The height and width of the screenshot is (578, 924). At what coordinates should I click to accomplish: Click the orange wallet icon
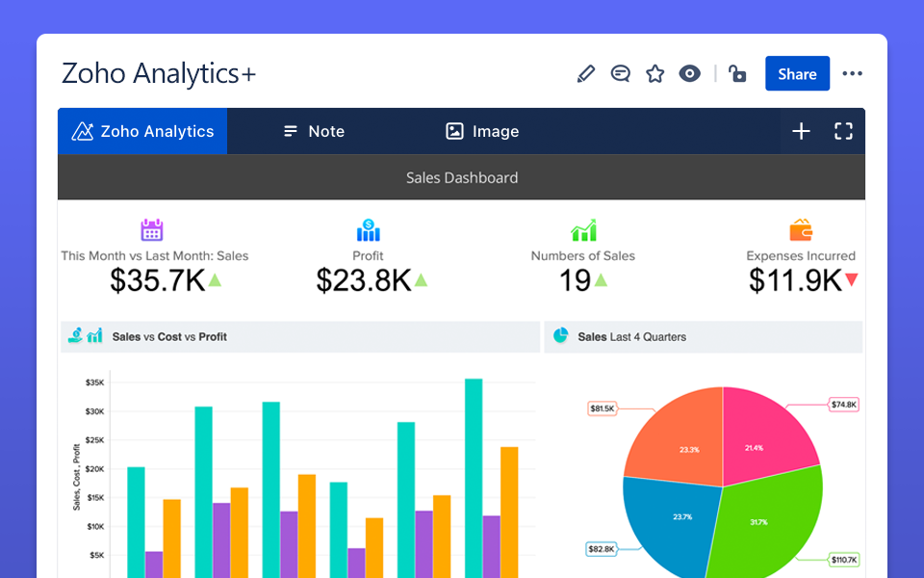click(x=801, y=230)
